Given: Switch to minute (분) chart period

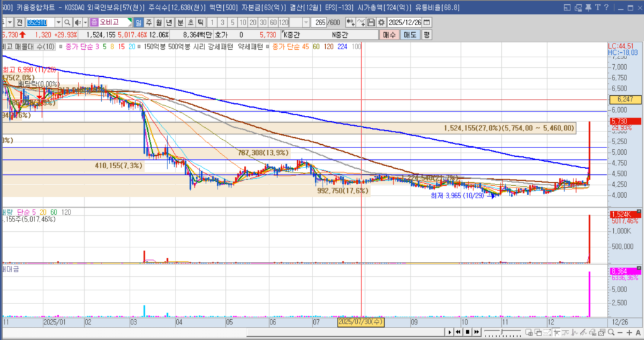Looking at the screenshot, I should pos(180,22).
